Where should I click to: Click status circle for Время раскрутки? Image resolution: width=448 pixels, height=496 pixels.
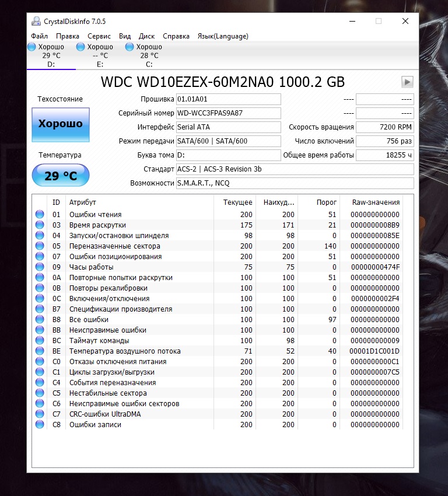[x=40, y=225]
